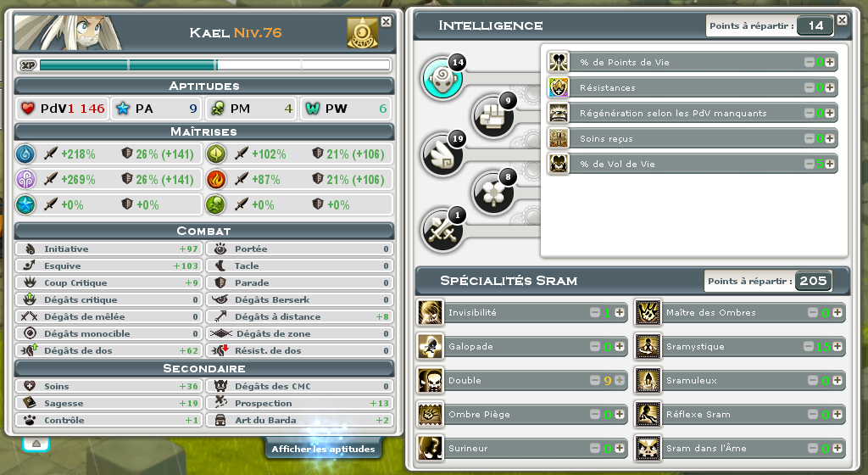
Task: Decrease % de Vol de Vie by one
Action: tap(810, 164)
